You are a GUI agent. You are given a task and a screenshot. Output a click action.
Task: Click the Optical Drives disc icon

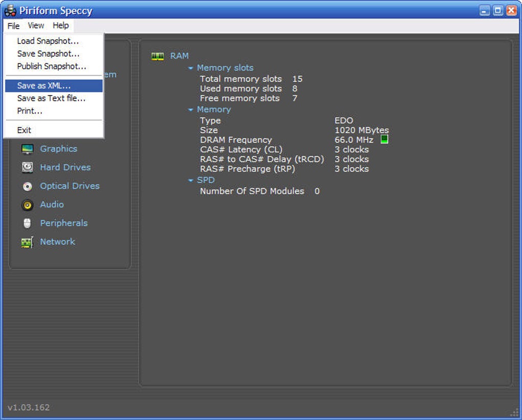pos(27,186)
